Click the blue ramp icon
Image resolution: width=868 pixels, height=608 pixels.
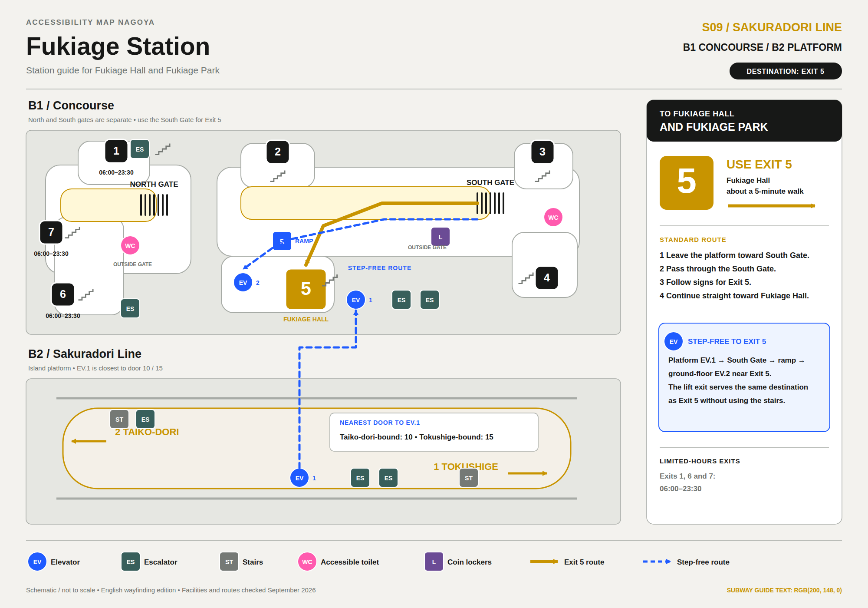coord(282,241)
